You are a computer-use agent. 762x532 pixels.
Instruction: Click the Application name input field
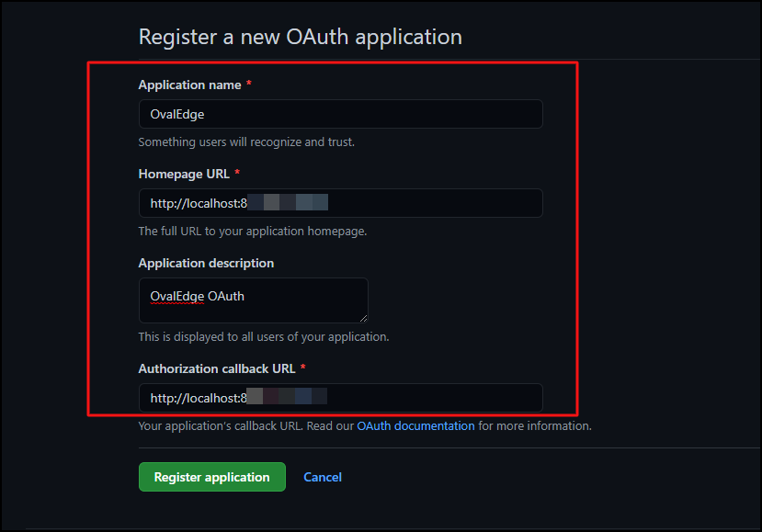(340, 114)
